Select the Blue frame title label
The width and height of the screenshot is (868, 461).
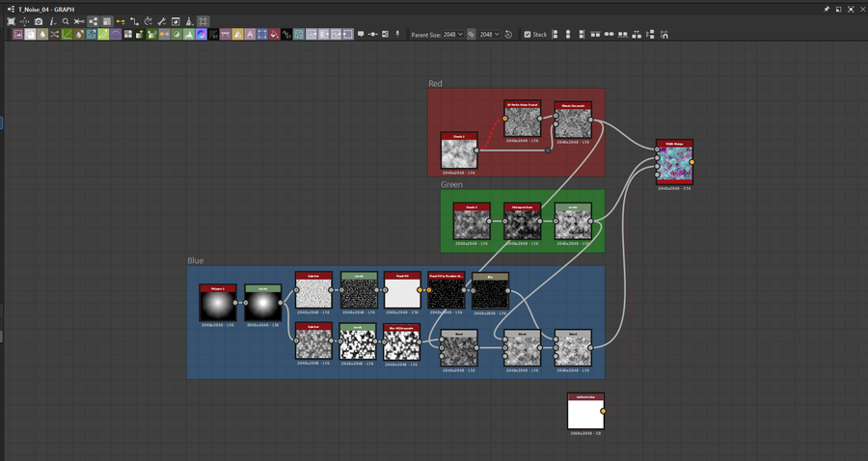195,260
